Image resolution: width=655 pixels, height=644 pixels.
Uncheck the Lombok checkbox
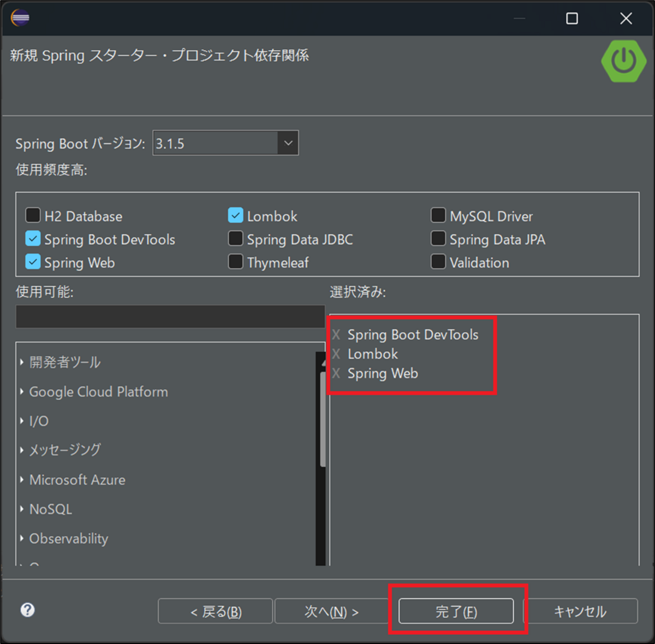pos(235,215)
